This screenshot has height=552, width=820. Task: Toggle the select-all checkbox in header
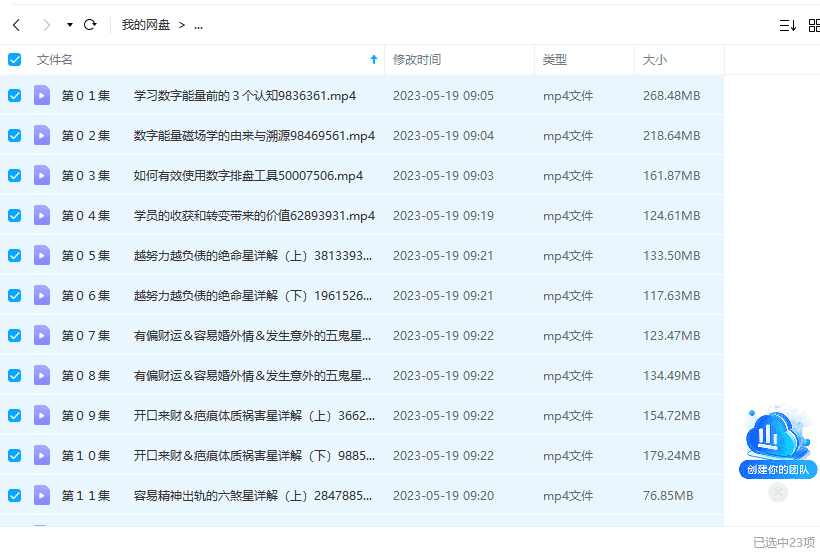(14, 60)
